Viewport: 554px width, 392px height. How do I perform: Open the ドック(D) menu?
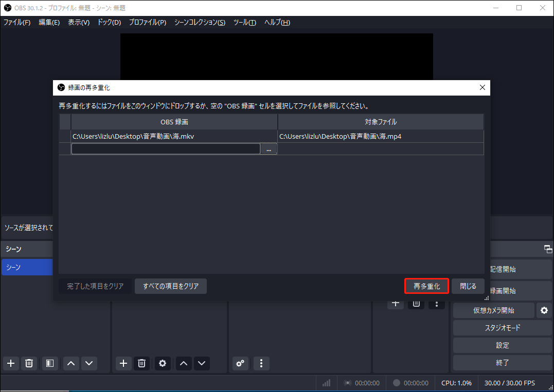pos(109,22)
